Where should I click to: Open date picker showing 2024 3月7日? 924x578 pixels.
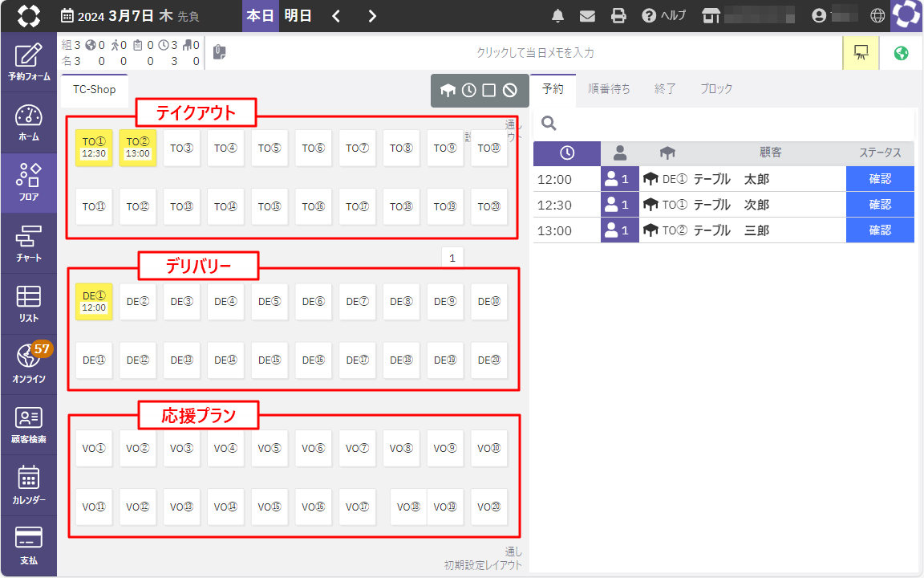coord(130,16)
